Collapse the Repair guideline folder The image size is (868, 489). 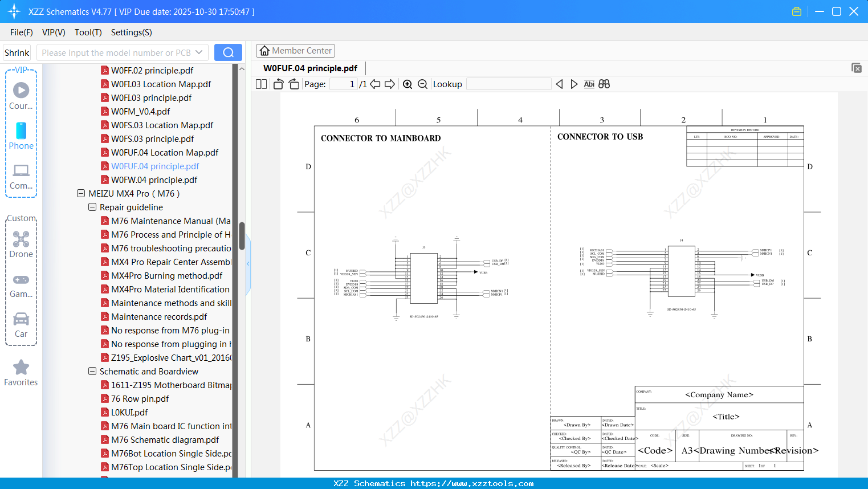click(x=92, y=207)
